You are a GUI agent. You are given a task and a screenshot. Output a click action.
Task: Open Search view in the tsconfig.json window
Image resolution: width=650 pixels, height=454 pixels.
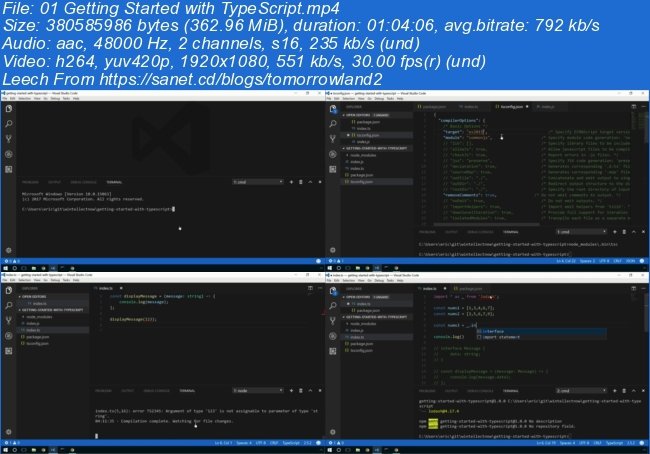333,124
